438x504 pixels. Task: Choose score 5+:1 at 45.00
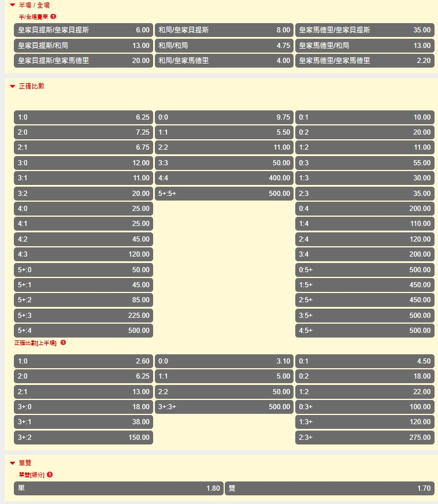click(83, 284)
